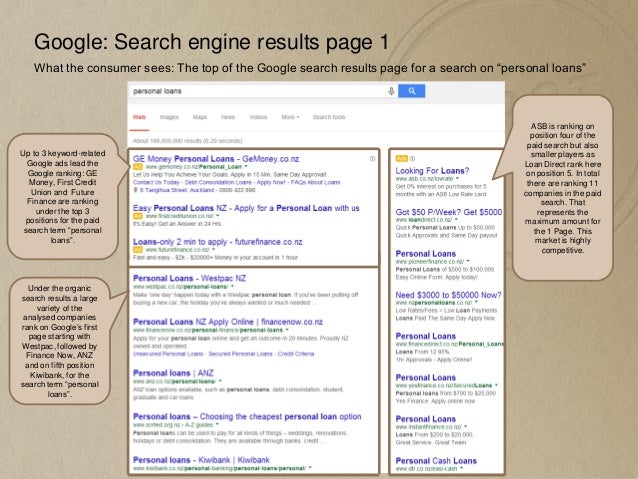Open the Looking For Loans? ASB ad

pos(432,171)
